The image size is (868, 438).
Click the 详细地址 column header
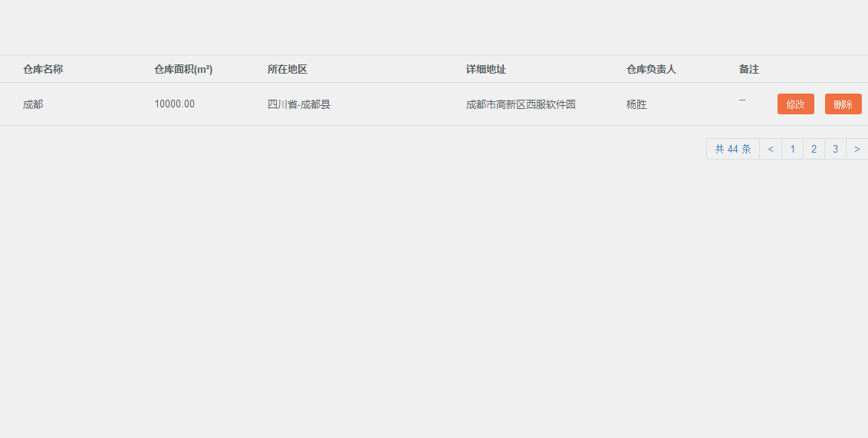click(x=486, y=69)
